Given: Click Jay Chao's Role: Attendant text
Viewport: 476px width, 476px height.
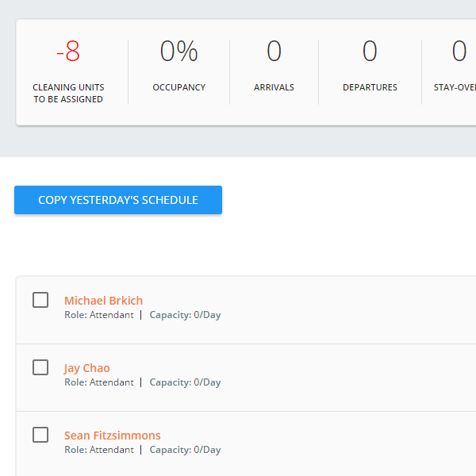Looking at the screenshot, I should [x=99, y=382].
